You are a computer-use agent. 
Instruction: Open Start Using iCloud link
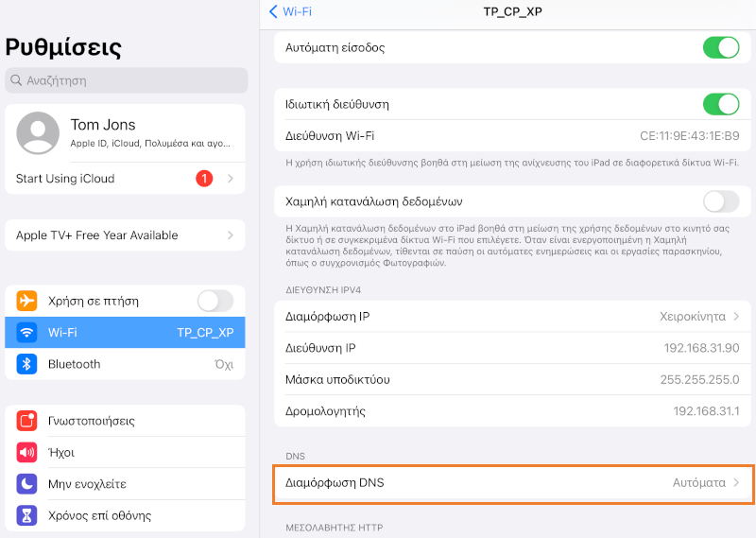click(x=65, y=179)
